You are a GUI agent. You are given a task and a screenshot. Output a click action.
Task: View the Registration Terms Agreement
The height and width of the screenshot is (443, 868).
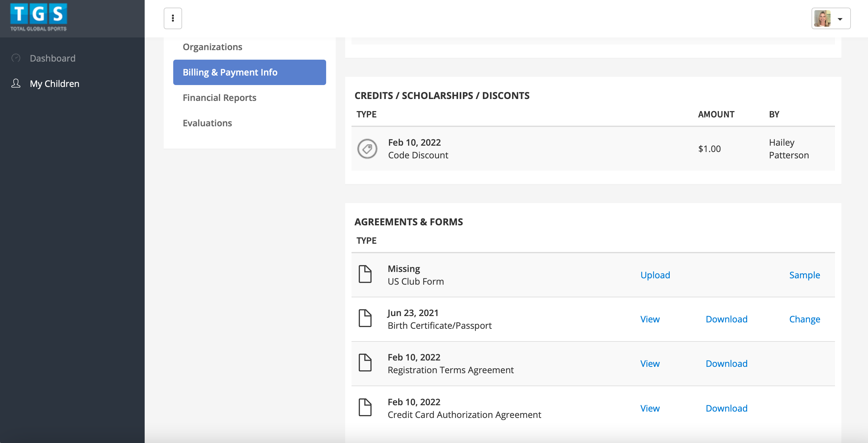click(x=650, y=363)
